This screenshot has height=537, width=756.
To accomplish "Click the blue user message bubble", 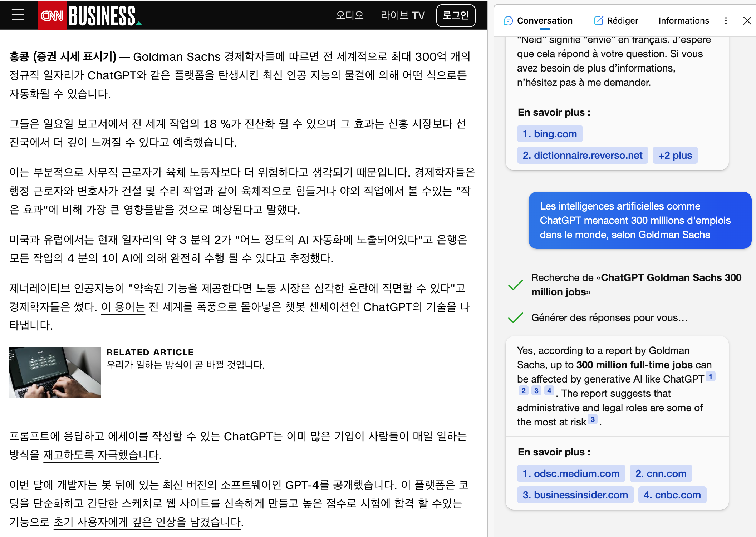I will click(640, 220).
